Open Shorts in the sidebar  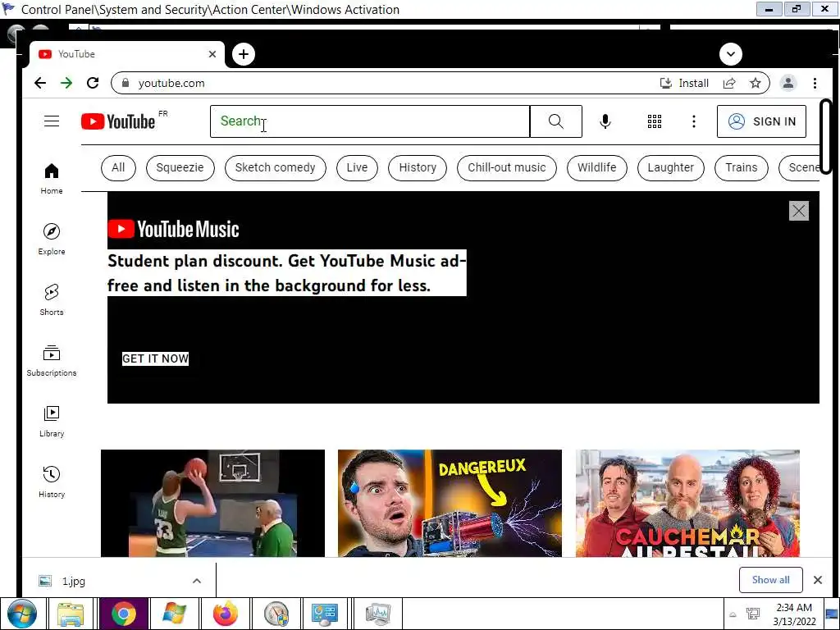pos(52,299)
